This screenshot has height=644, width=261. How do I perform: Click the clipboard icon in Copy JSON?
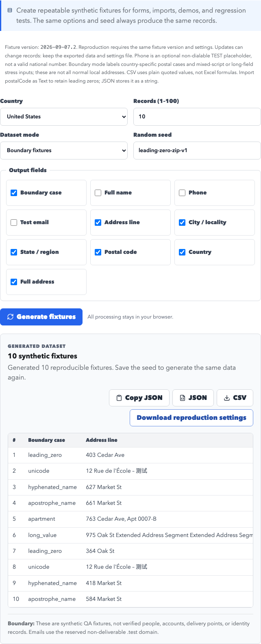tap(119, 398)
